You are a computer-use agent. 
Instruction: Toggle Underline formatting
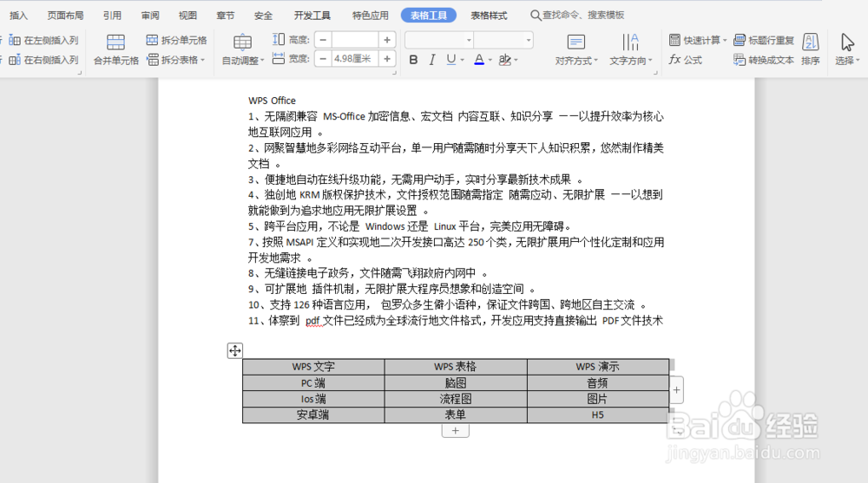click(x=450, y=60)
